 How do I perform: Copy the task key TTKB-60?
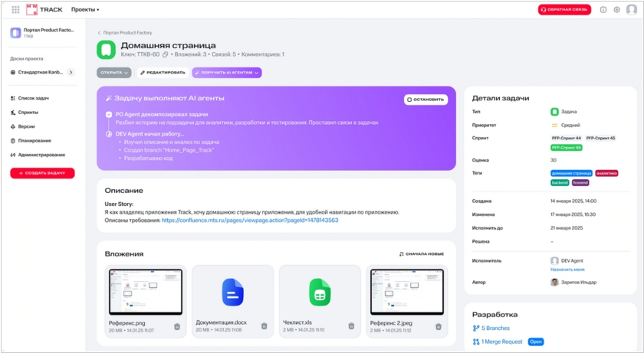(166, 54)
